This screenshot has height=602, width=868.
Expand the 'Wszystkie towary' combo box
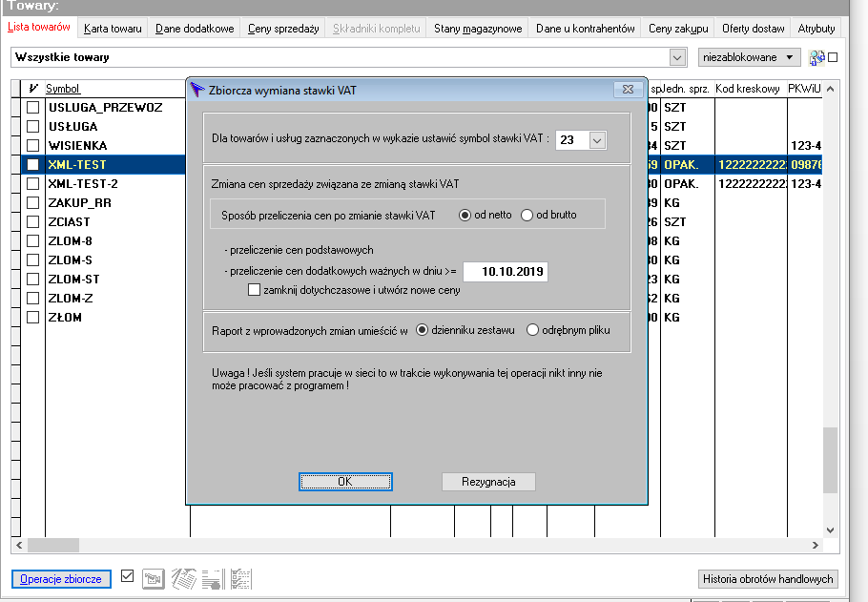click(x=677, y=57)
